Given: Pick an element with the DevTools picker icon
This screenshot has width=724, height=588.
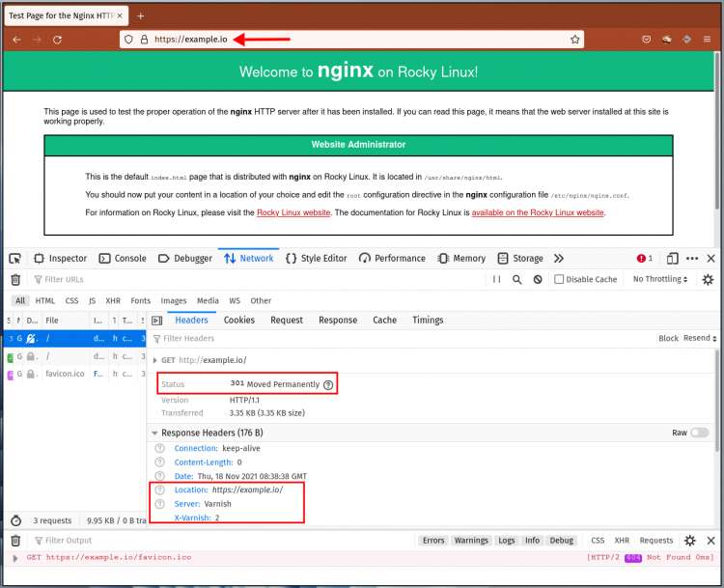Looking at the screenshot, I should point(15,259).
